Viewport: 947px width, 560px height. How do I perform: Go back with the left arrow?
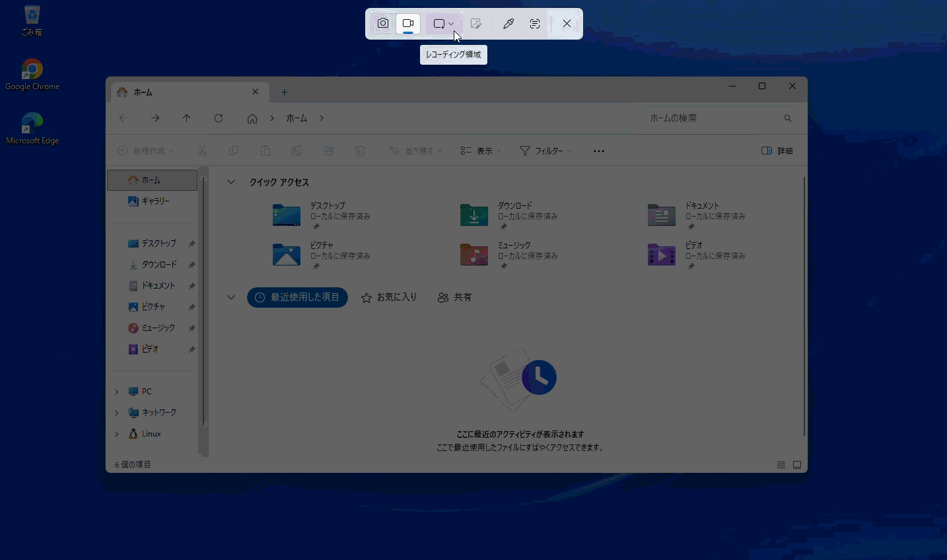(x=123, y=118)
